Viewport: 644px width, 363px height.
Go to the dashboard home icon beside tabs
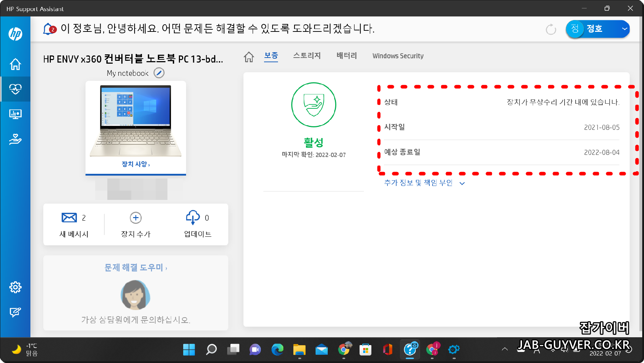click(249, 57)
